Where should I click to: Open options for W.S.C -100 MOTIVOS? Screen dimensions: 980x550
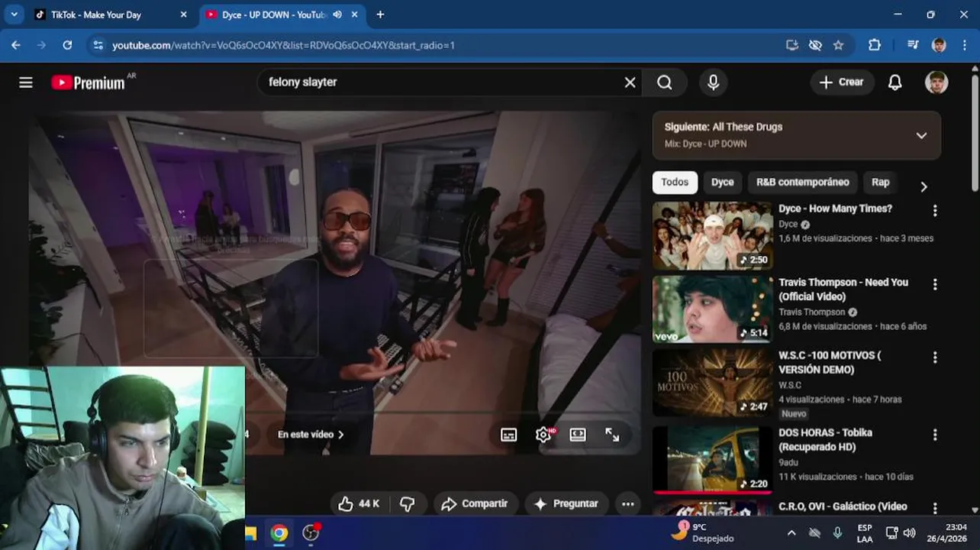click(935, 357)
